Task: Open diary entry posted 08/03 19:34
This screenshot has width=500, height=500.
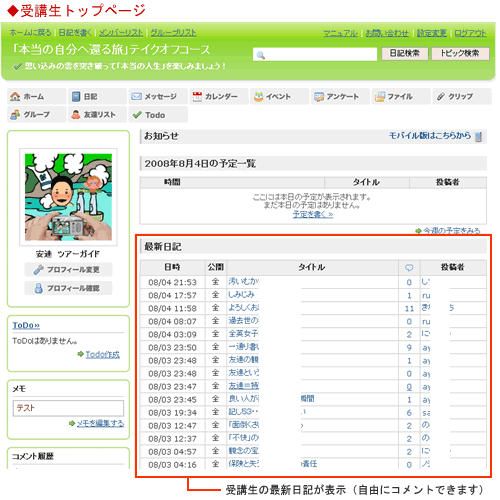Action: pos(243,412)
